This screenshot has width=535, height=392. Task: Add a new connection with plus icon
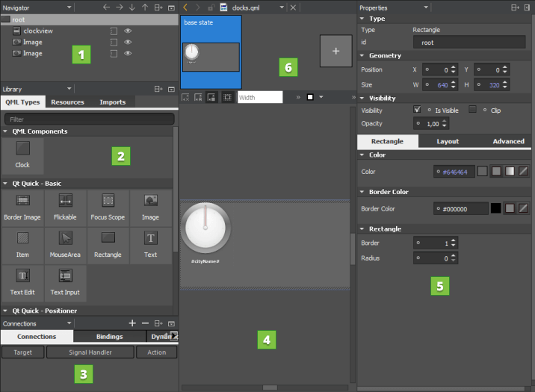point(132,323)
